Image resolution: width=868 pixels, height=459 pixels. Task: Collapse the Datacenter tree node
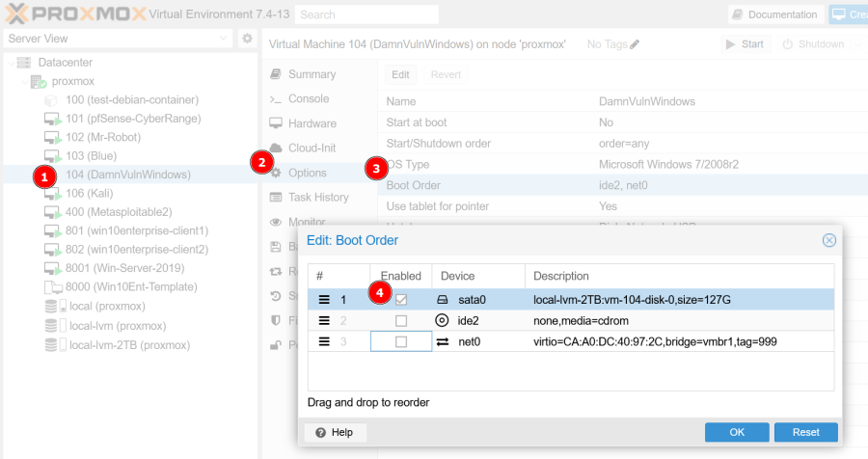[x=11, y=63]
